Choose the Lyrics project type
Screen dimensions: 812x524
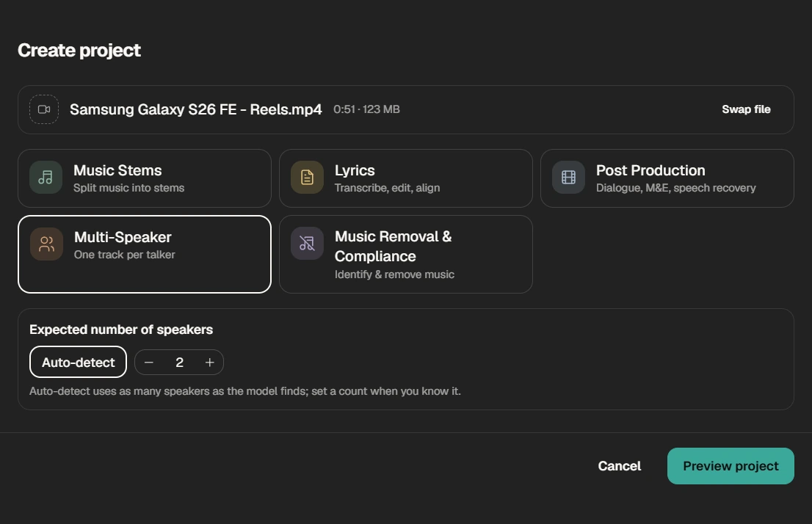tap(405, 178)
